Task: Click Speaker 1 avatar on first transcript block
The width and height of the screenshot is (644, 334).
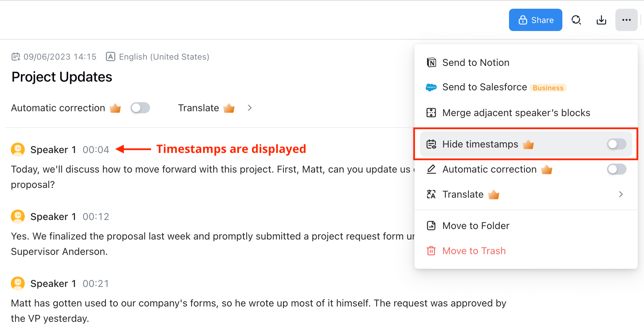Action: click(x=18, y=149)
